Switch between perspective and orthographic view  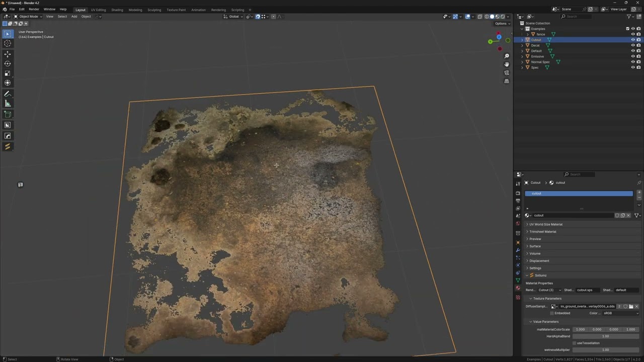[507, 81]
